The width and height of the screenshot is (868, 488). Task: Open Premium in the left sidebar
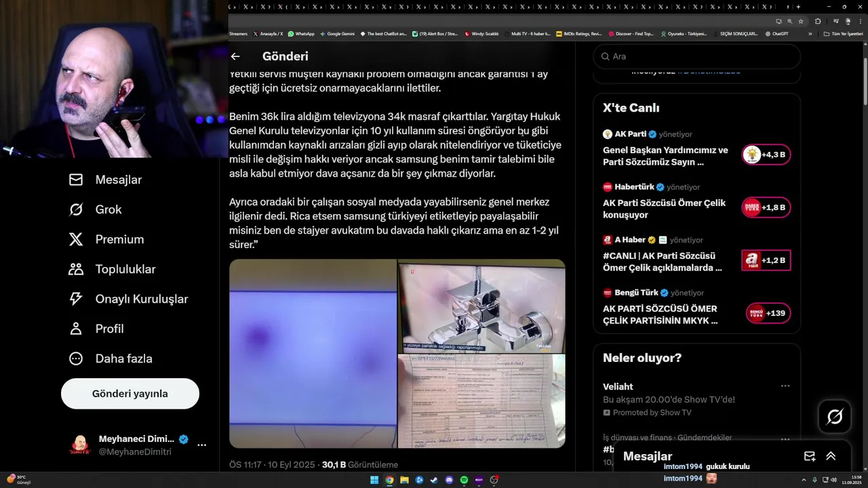pos(106,239)
